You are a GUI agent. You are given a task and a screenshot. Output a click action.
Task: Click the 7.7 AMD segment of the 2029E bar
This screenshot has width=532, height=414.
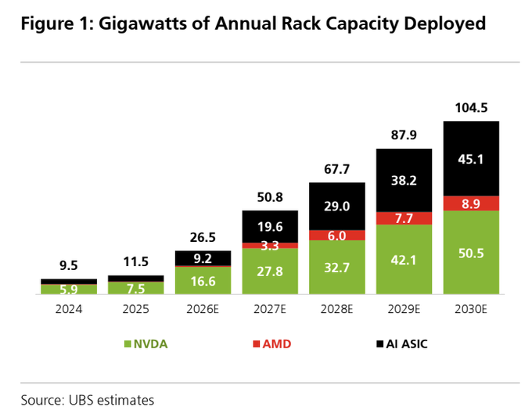(404, 218)
